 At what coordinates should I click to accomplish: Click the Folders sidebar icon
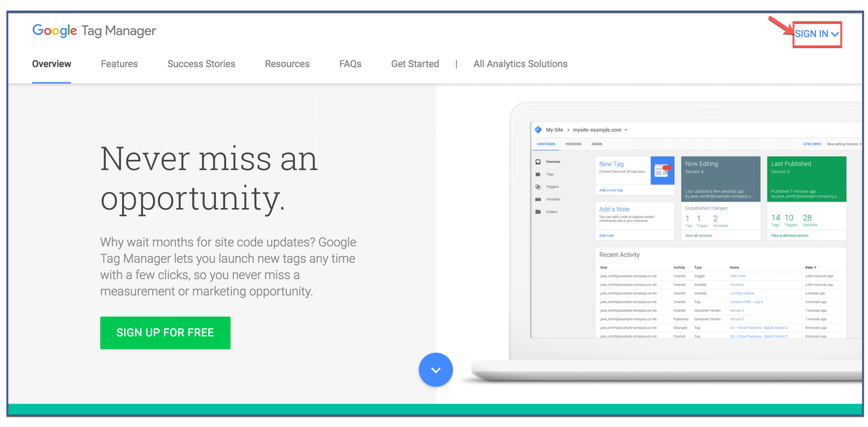(538, 212)
